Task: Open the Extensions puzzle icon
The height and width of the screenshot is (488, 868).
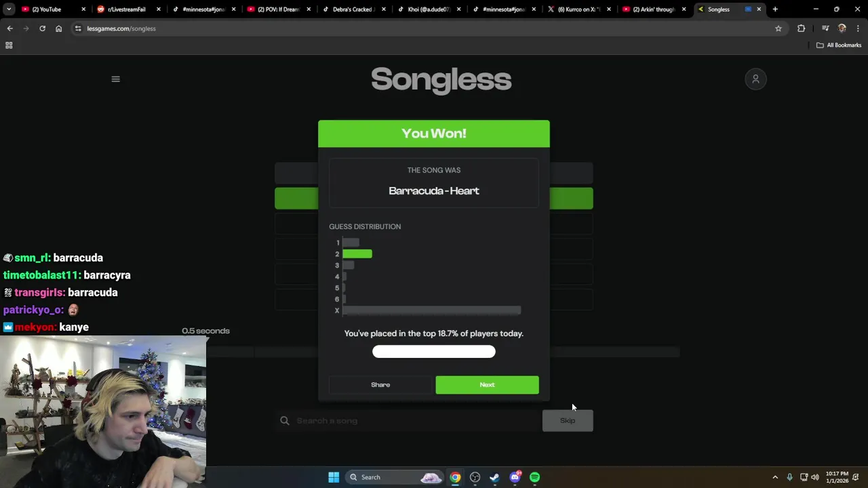Action: [802, 28]
